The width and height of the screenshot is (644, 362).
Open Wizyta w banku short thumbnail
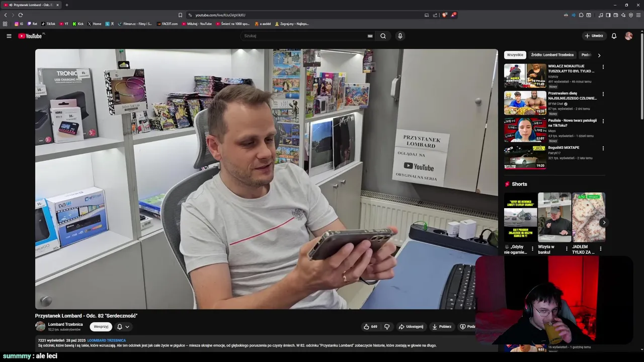point(554,217)
